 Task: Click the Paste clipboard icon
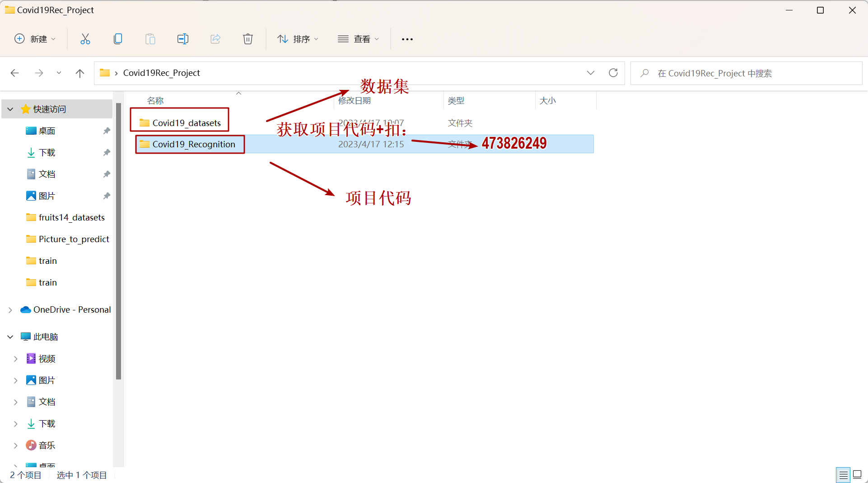point(150,39)
